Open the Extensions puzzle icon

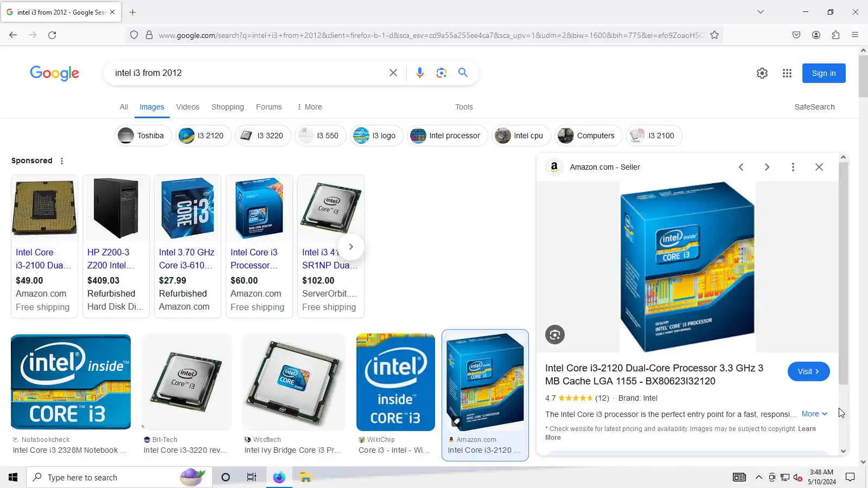pos(835,35)
